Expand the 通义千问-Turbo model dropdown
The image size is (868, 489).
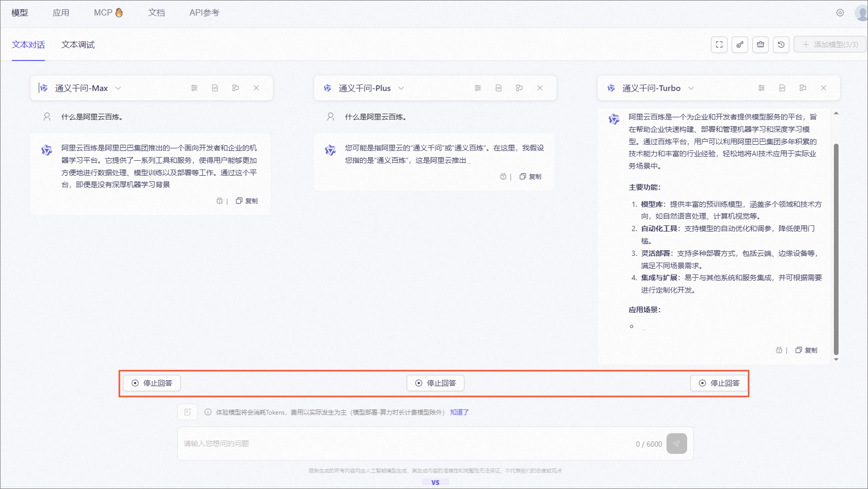click(x=691, y=88)
